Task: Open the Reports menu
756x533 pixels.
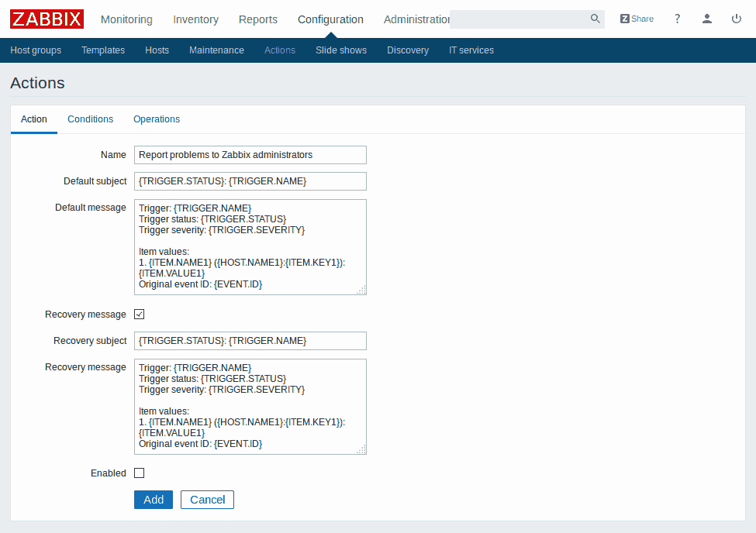Action: [258, 19]
